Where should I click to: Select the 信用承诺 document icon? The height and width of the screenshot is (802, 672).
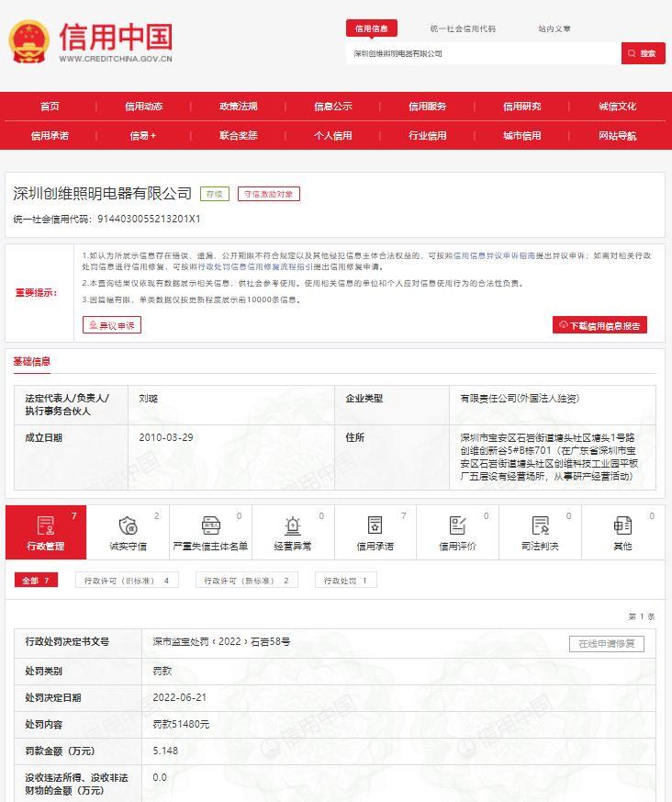click(375, 525)
